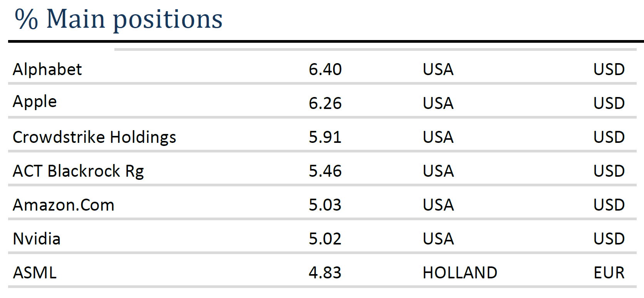Click the USD currency in Nvidia's row

[609, 239]
